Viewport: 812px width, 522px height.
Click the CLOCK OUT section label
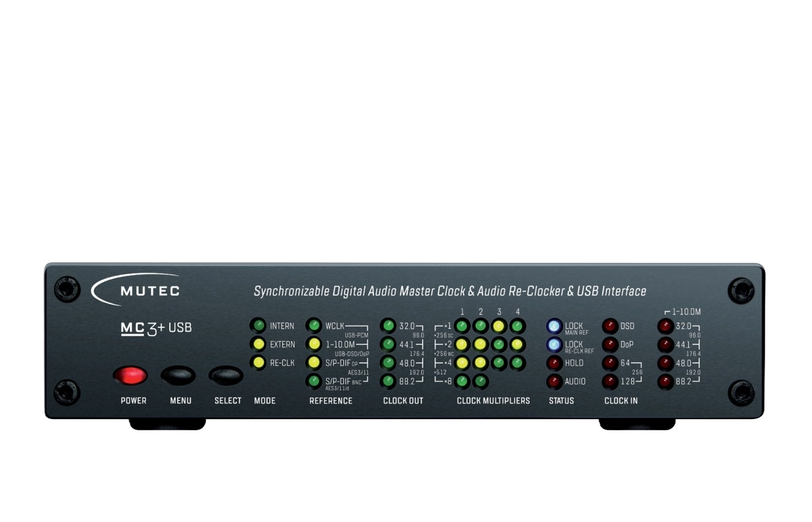pos(403,401)
